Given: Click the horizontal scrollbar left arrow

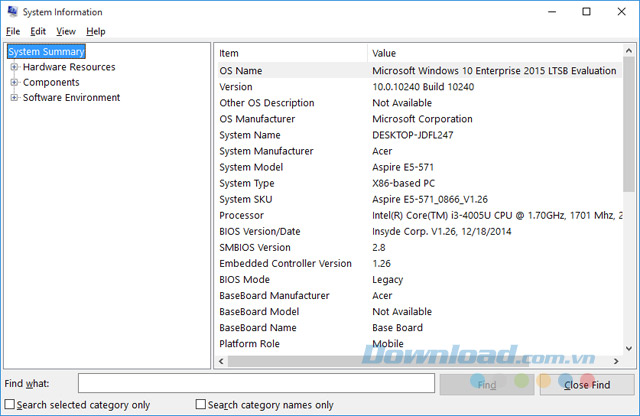Looking at the screenshot, I should point(221,361).
